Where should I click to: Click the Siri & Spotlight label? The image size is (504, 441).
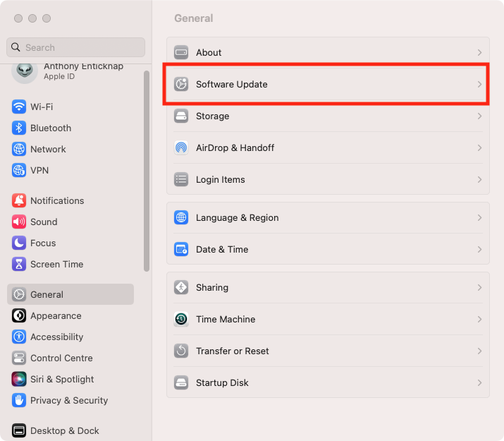pos(62,380)
